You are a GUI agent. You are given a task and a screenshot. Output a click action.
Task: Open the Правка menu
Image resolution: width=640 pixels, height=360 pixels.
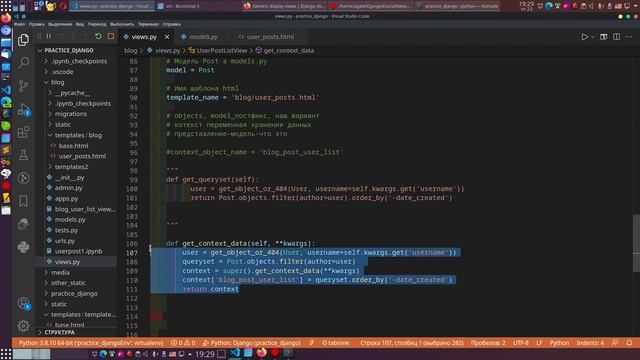[37, 24]
